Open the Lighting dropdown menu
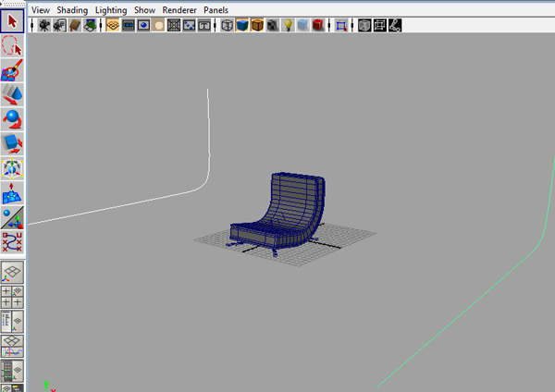This screenshot has width=555, height=392. tap(111, 9)
